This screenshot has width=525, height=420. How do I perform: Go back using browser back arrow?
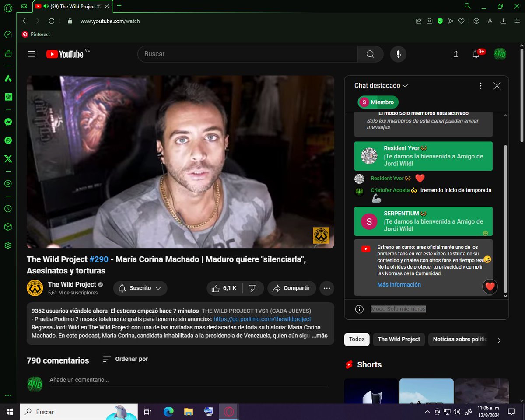(24, 21)
